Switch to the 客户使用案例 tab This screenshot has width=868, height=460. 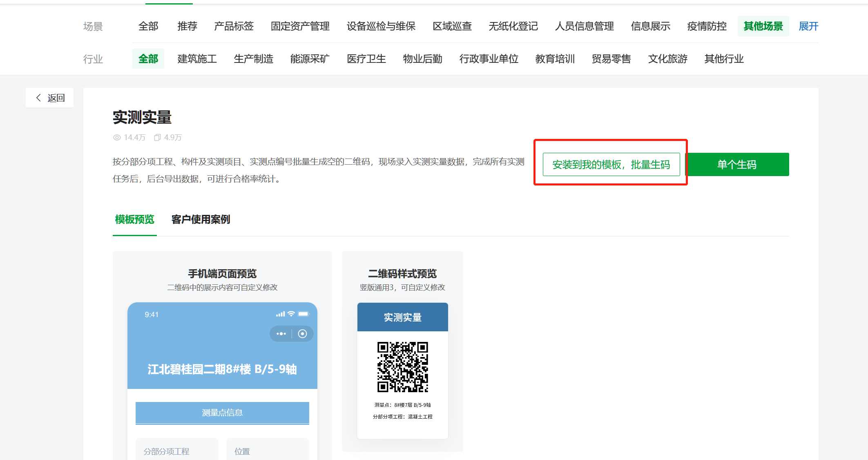click(x=201, y=220)
